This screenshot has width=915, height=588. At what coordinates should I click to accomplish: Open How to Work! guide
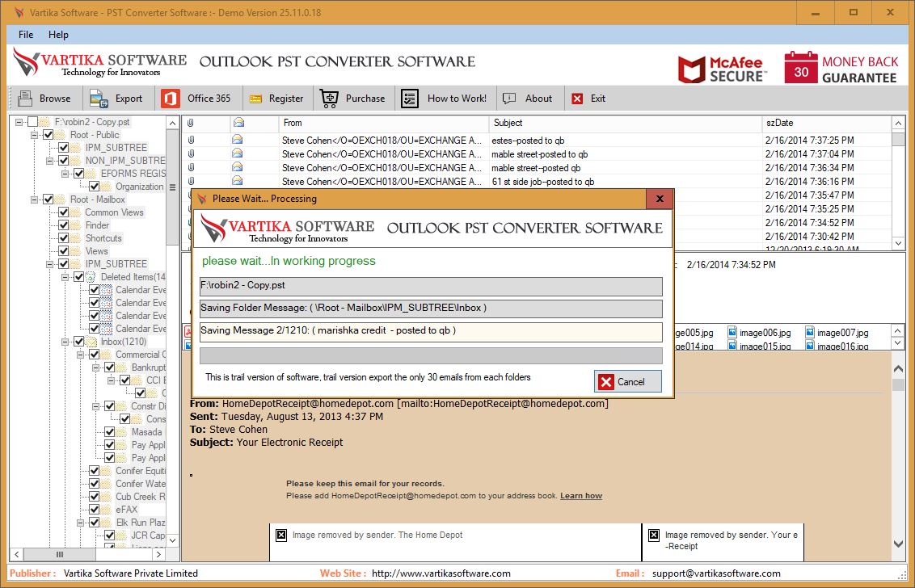444,99
